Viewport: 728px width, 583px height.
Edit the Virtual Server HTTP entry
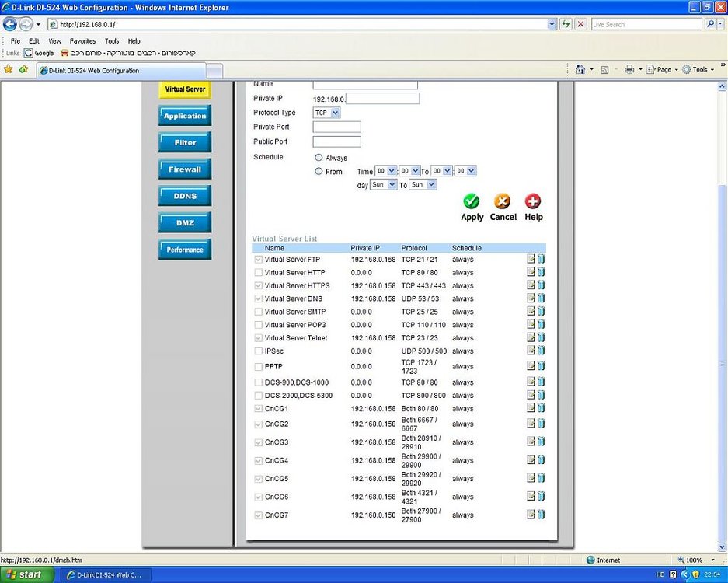click(x=531, y=272)
